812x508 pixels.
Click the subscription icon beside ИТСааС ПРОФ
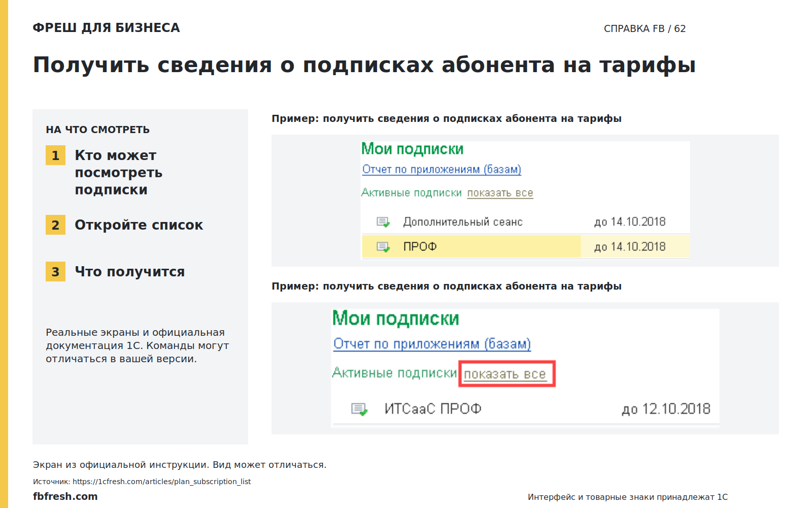[x=359, y=409]
